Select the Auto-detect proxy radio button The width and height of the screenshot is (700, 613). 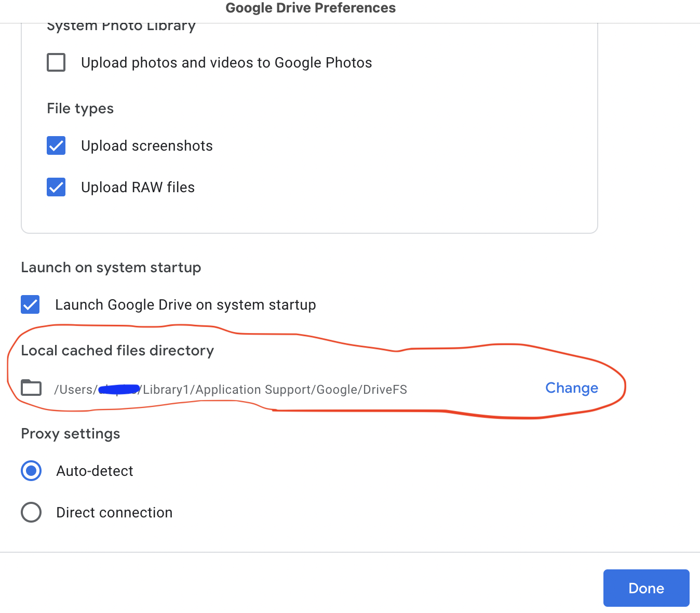(31, 471)
